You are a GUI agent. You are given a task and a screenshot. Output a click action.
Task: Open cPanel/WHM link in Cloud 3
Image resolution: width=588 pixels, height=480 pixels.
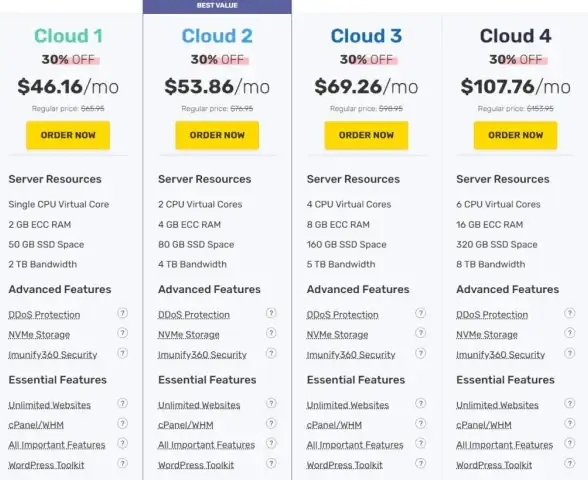pyautogui.click(x=334, y=425)
